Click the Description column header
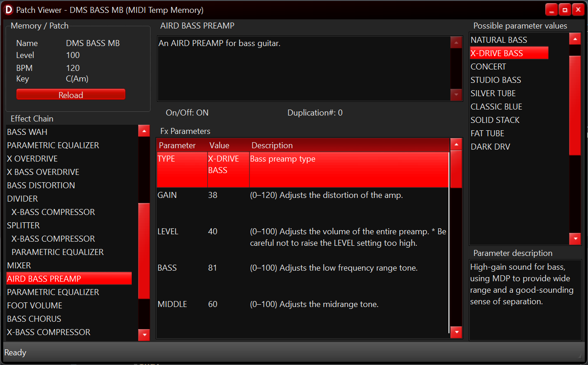Image resolution: width=588 pixels, height=365 pixels. (x=272, y=145)
